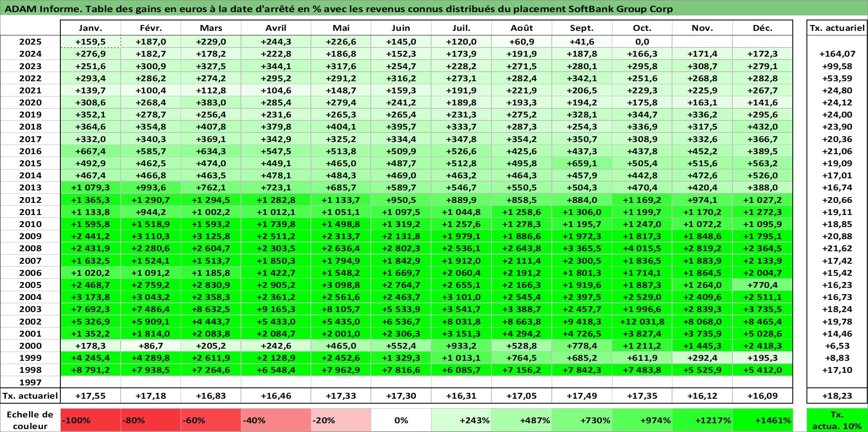This screenshot has height=432, width=868.
Task: Click the +342,1 cell for Sept. 2022
Action: coord(582,78)
